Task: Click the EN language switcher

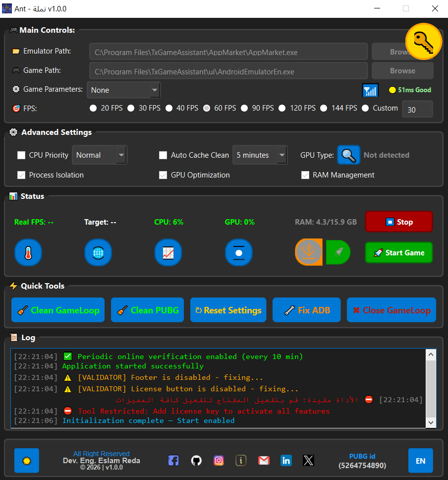Action: (420, 460)
